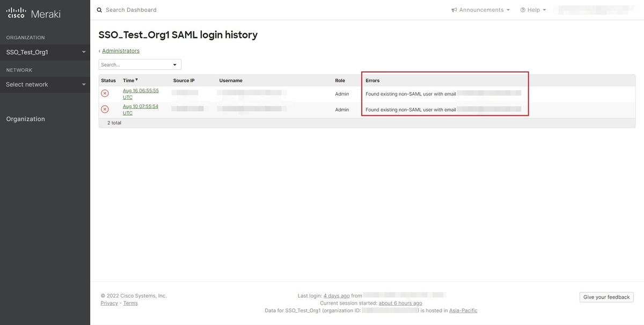Open the login history search filter dropdown arrow
This screenshot has height=325, width=644.
tap(174, 65)
